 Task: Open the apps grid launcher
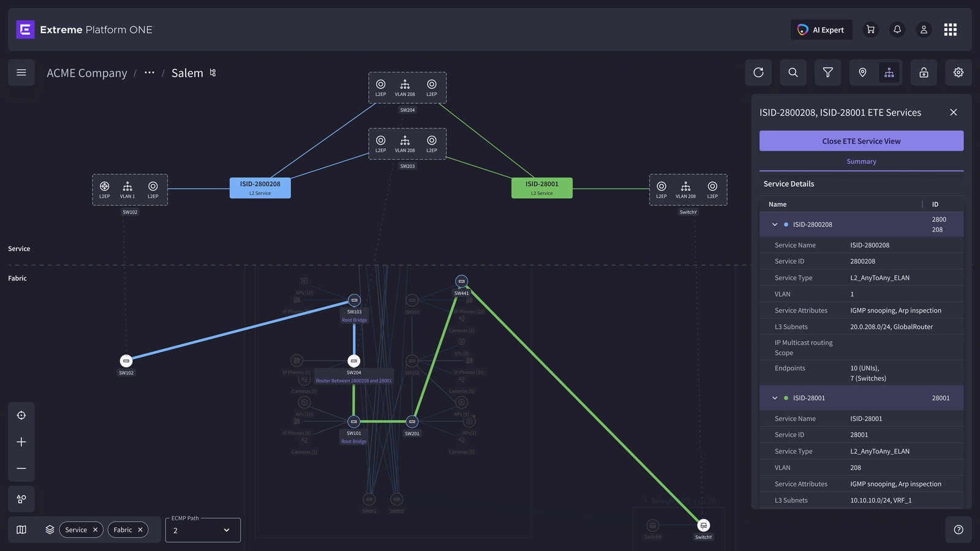(x=951, y=29)
